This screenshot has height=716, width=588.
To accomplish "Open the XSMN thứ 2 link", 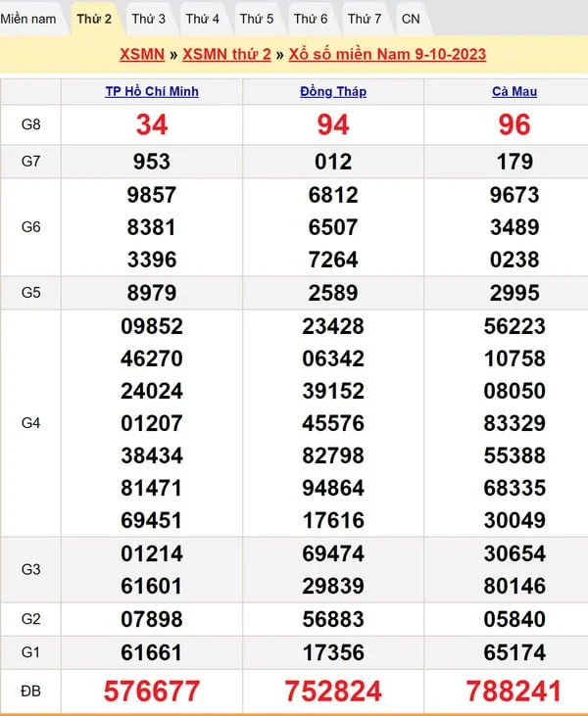I will point(226,55).
